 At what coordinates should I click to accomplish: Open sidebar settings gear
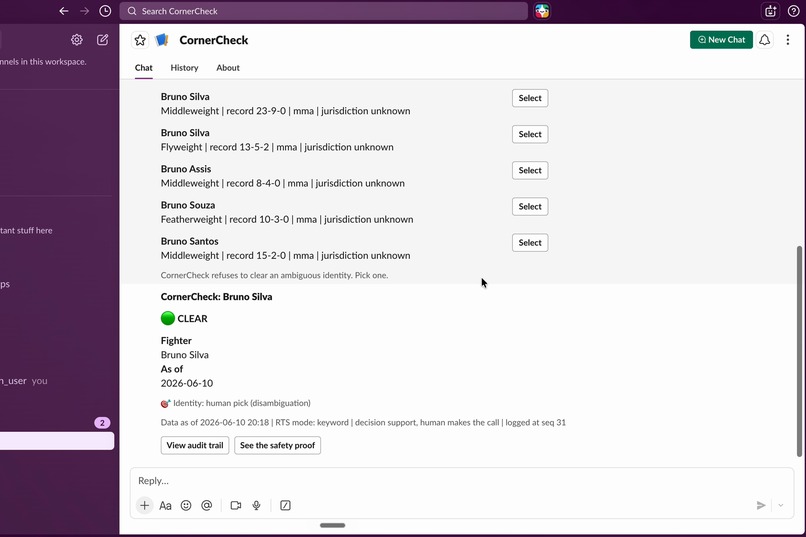[x=77, y=40]
